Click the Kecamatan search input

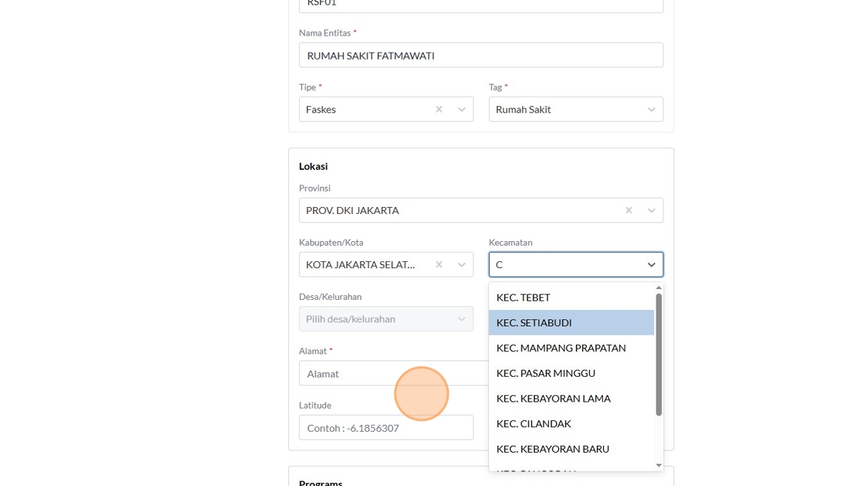tap(566, 264)
